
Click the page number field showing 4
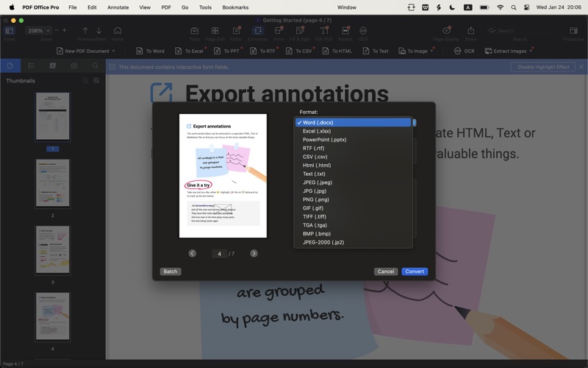219,254
